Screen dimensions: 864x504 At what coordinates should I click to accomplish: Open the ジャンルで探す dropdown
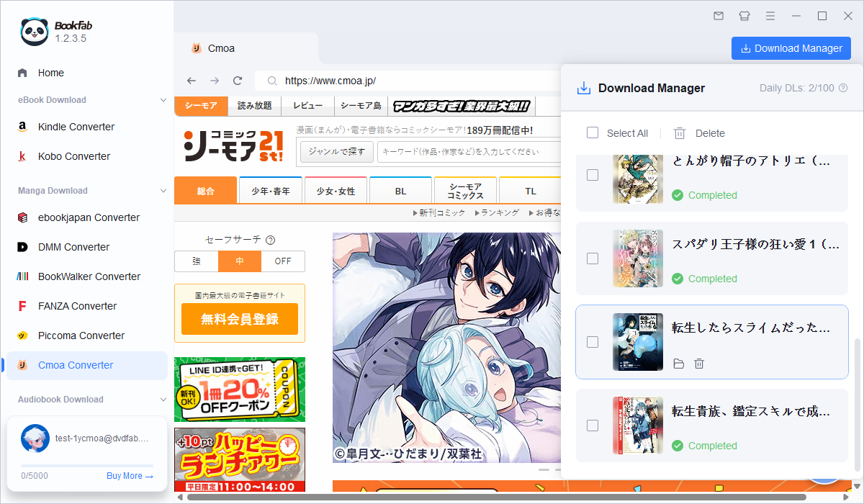(337, 152)
